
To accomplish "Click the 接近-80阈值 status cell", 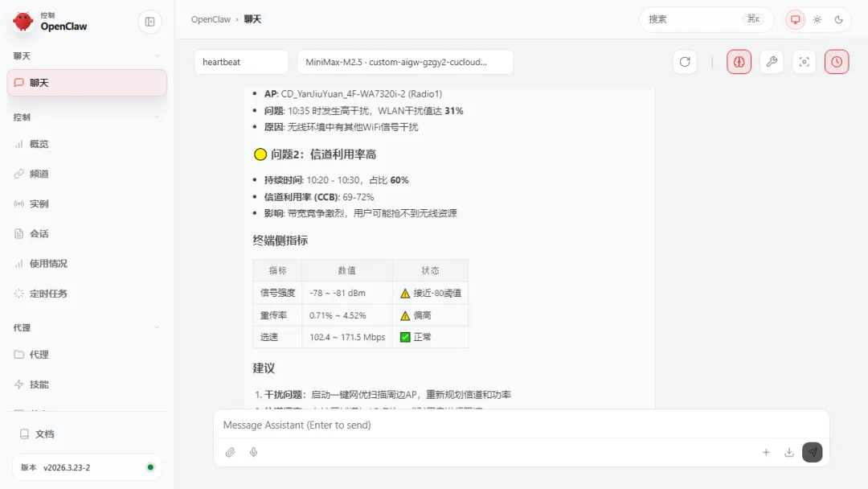I will pos(431,293).
